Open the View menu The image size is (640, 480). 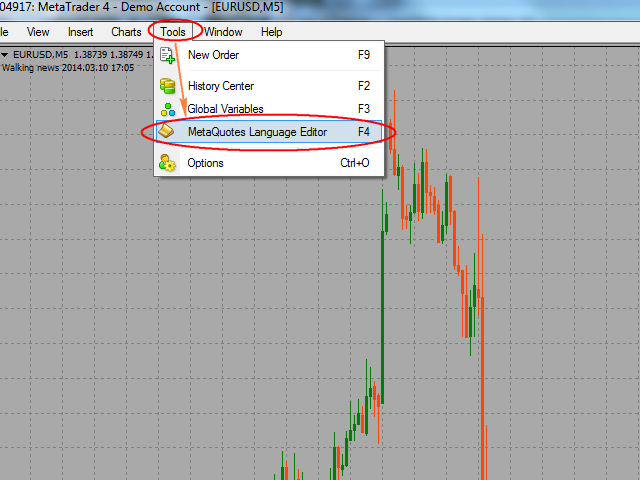[38, 32]
